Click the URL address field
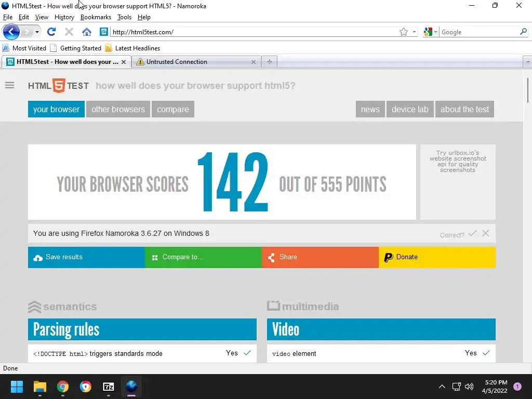Viewport: 532px width, 399px height. point(254,32)
